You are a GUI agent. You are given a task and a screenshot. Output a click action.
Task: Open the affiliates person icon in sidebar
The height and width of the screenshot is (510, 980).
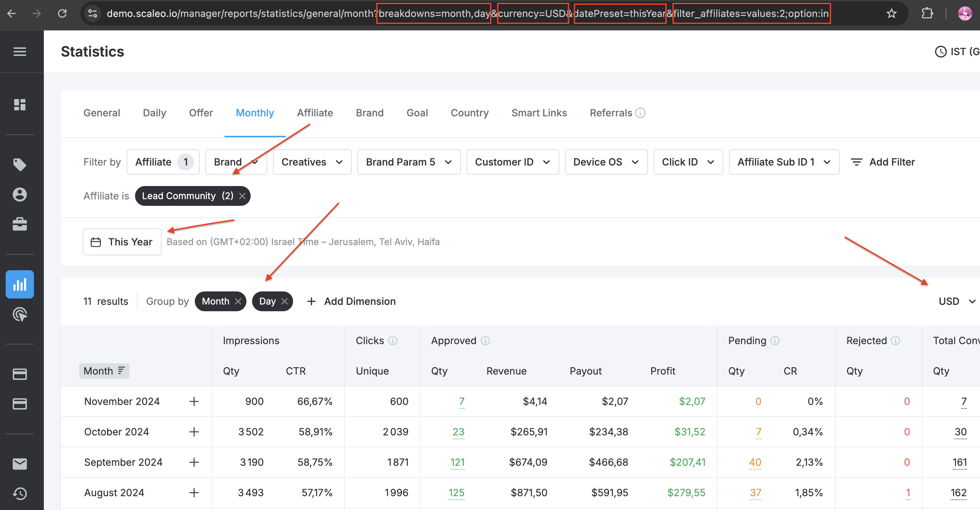coord(20,195)
